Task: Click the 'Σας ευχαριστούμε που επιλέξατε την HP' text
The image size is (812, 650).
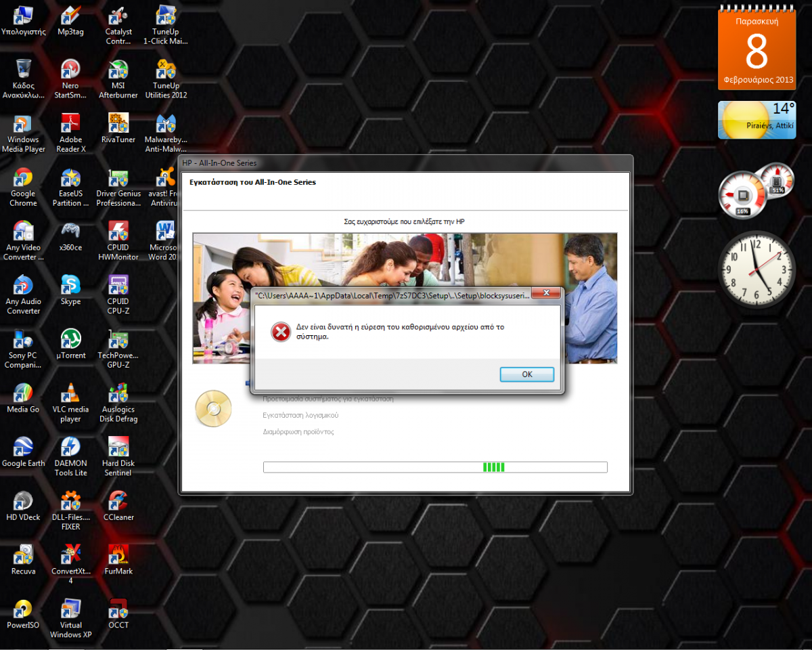Action: [x=405, y=221]
